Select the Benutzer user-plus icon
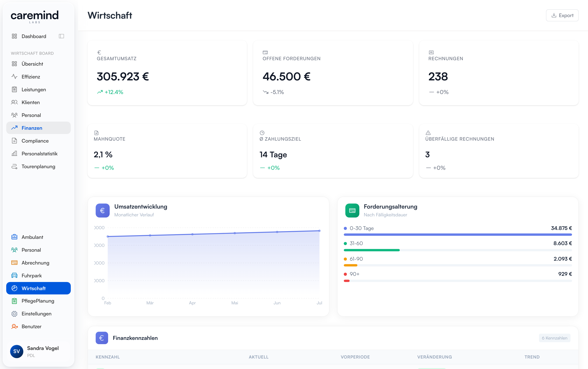This screenshot has width=588, height=369. tap(14, 326)
